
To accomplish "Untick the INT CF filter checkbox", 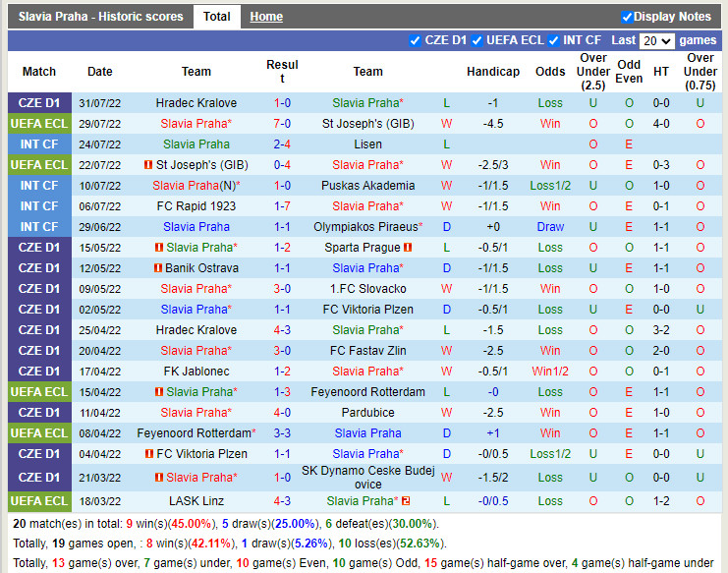I will 554,40.
